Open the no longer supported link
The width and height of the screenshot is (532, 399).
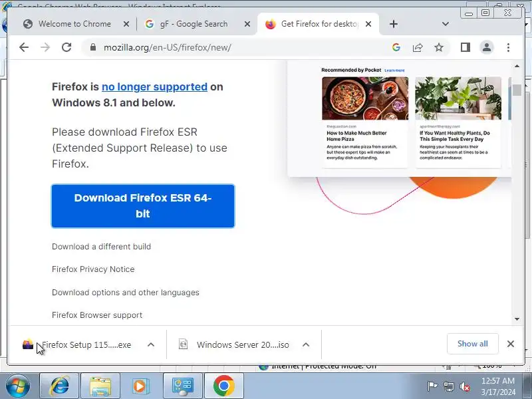pyautogui.click(x=154, y=87)
